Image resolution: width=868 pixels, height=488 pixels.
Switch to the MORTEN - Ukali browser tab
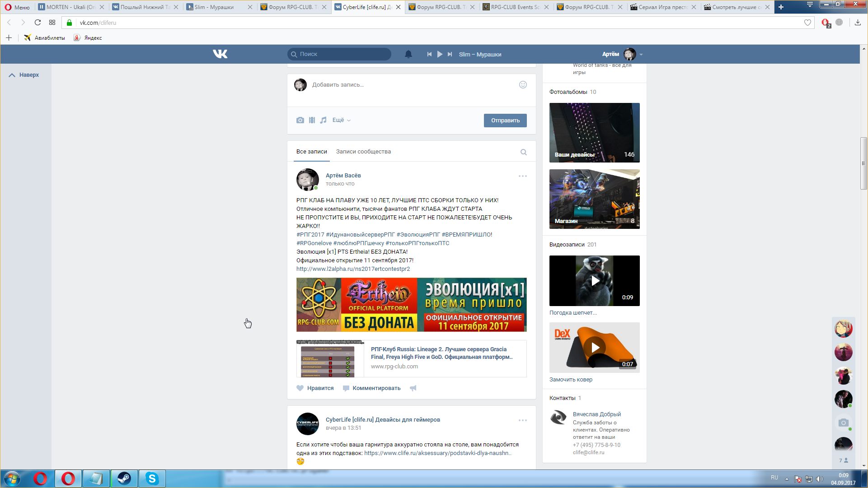[x=71, y=7]
